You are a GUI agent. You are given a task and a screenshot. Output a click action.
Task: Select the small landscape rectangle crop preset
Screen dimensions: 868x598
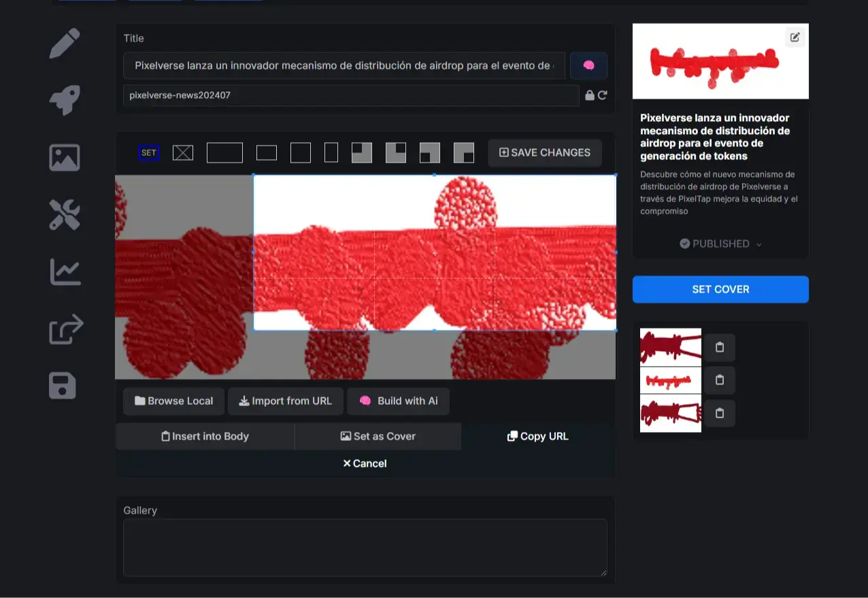coord(267,152)
